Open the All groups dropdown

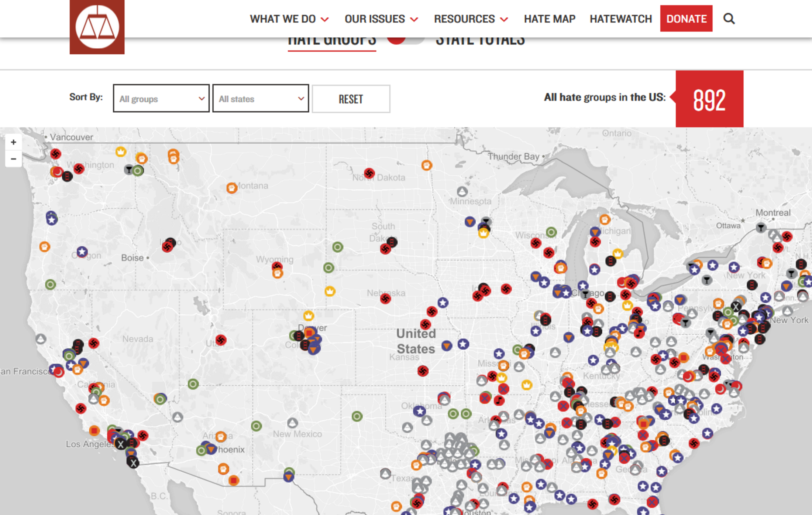[161, 98]
